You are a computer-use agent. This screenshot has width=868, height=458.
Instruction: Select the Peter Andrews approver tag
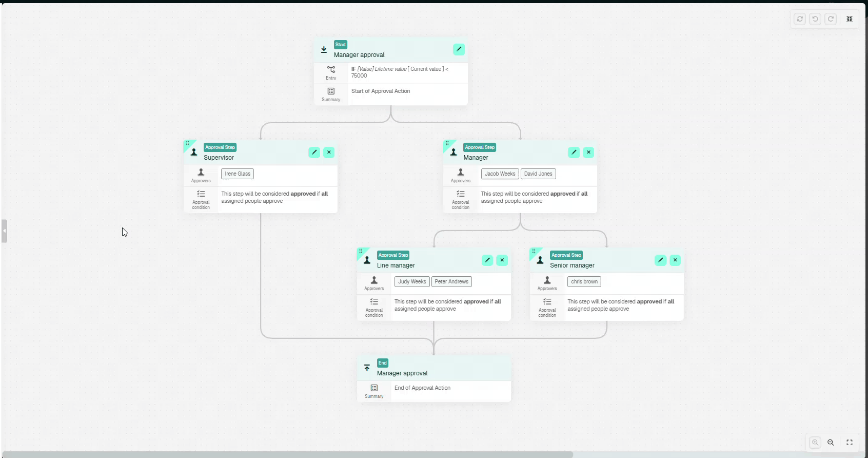click(x=451, y=281)
